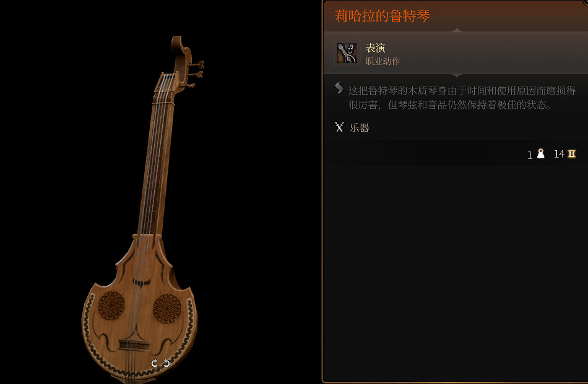Viewport: 588px width, 384px height.
Task: Click the 乐器 category label
Action: (x=359, y=128)
